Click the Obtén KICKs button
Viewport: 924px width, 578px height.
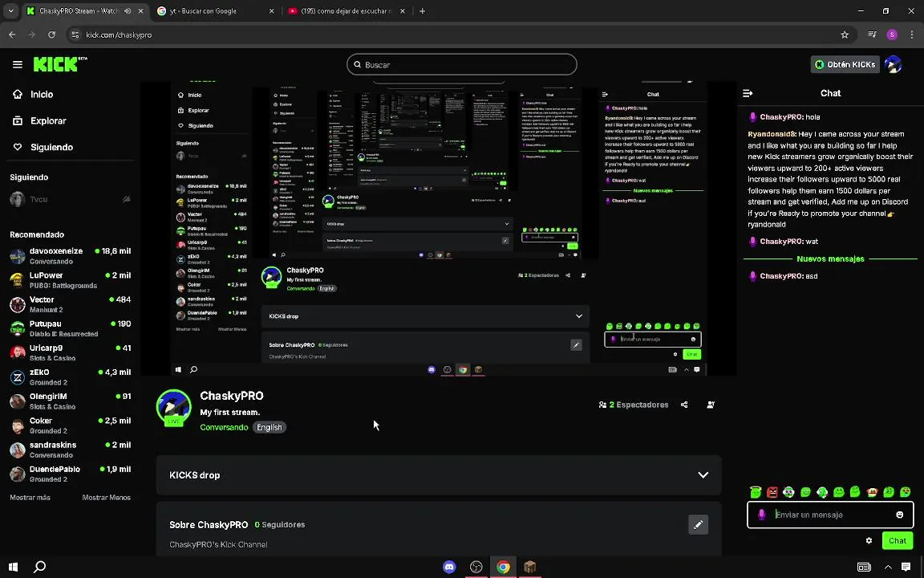click(x=845, y=64)
